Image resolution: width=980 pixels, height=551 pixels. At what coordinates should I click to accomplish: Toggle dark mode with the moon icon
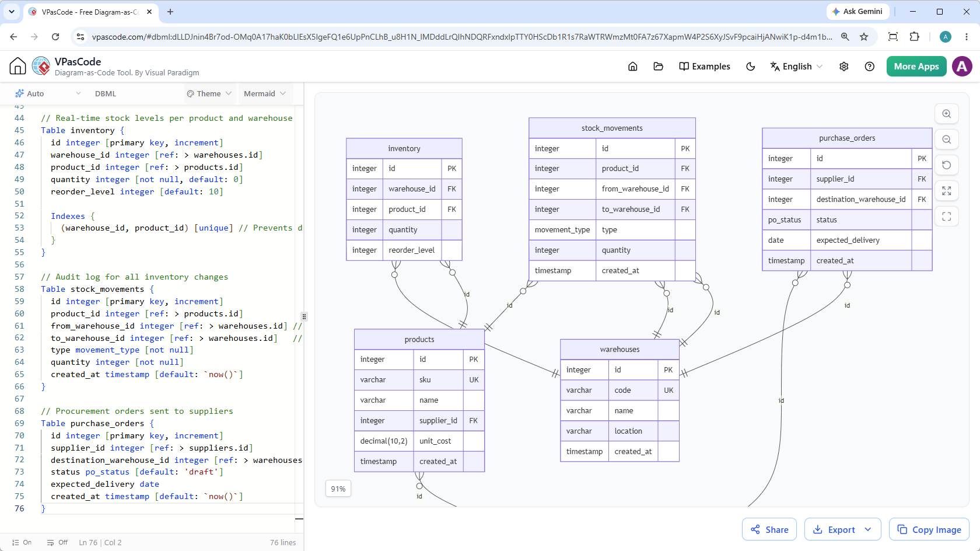751,67
